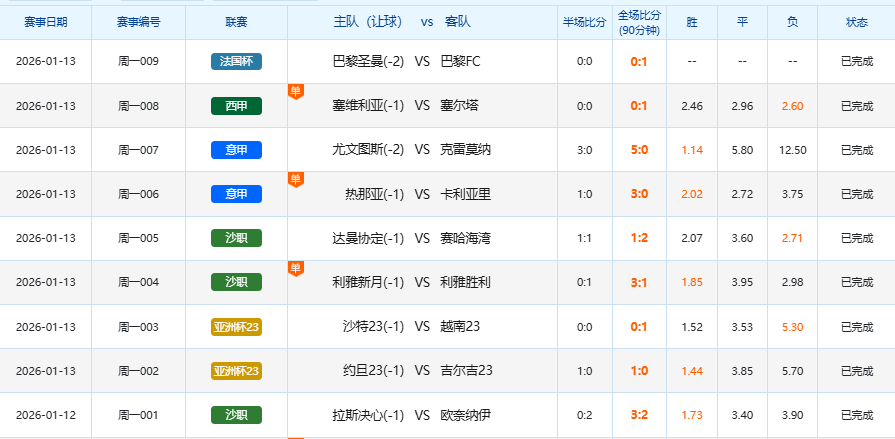
Task: Open the 亚洲杯23 badge in row 周一003
Action: coord(236,326)
